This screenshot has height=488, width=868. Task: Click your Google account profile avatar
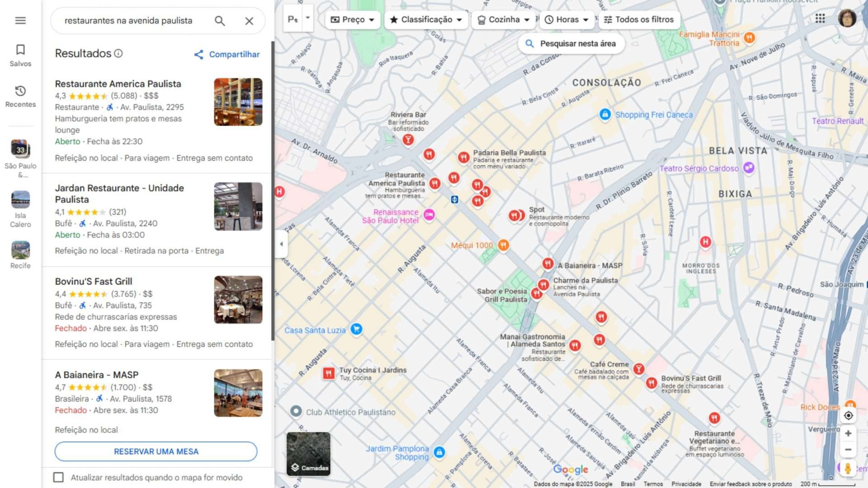(x=848, y=19)
